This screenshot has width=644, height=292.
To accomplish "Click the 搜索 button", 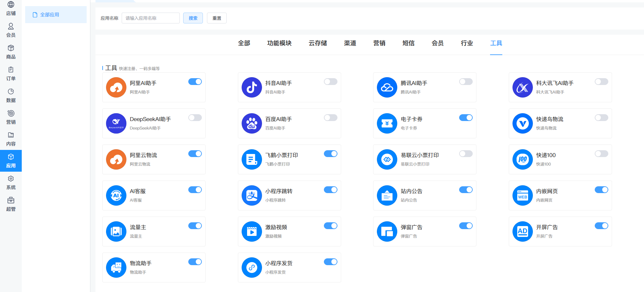I will click(193, 18).
